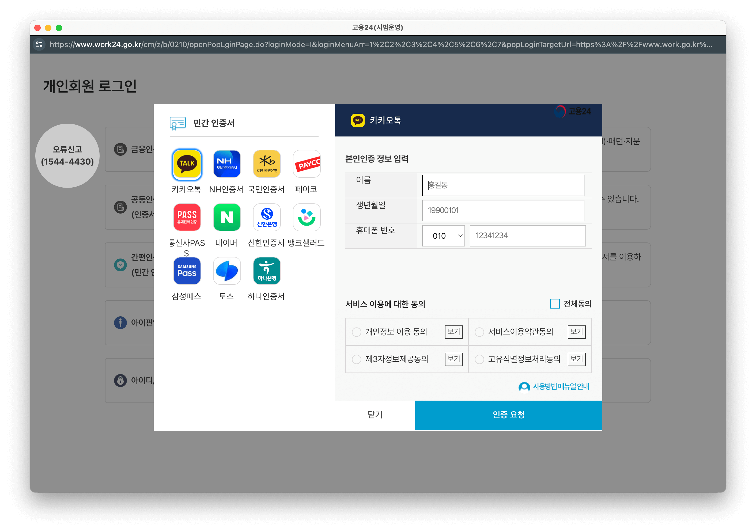Click the 이름 name input field
Screen dimensions: 756x532
(503, 185)
